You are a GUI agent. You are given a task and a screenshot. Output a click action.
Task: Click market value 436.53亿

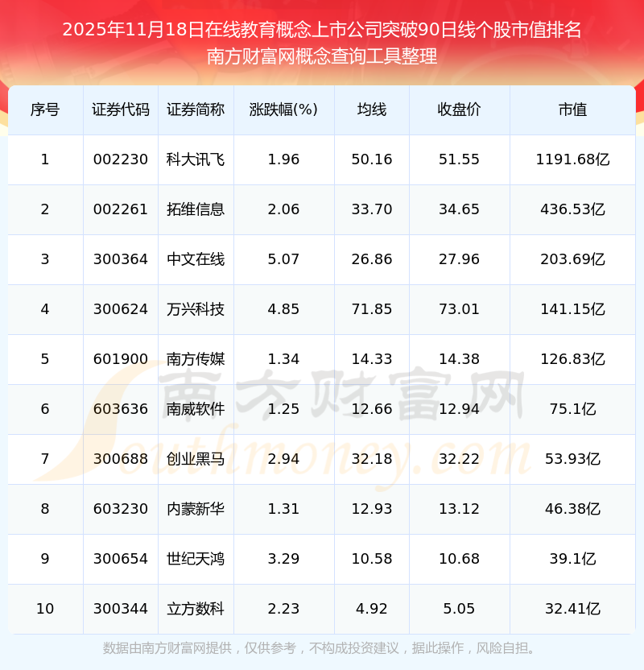point(572,209)
